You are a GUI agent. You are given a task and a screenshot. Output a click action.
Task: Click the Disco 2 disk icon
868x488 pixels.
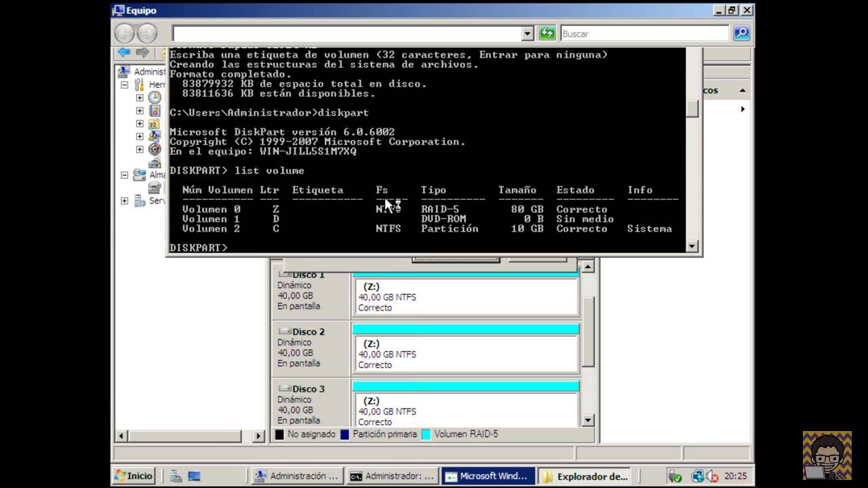[285, 332]
